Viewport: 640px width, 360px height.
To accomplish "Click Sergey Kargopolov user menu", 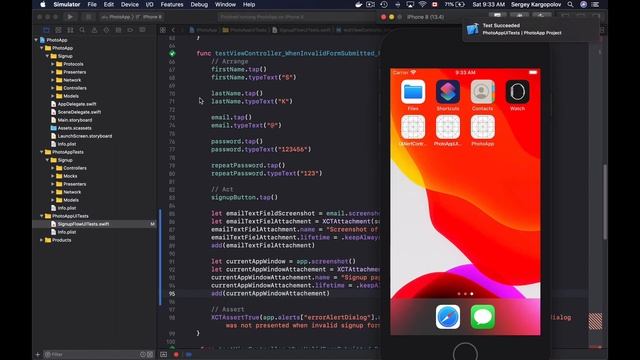I will [536, 4].
